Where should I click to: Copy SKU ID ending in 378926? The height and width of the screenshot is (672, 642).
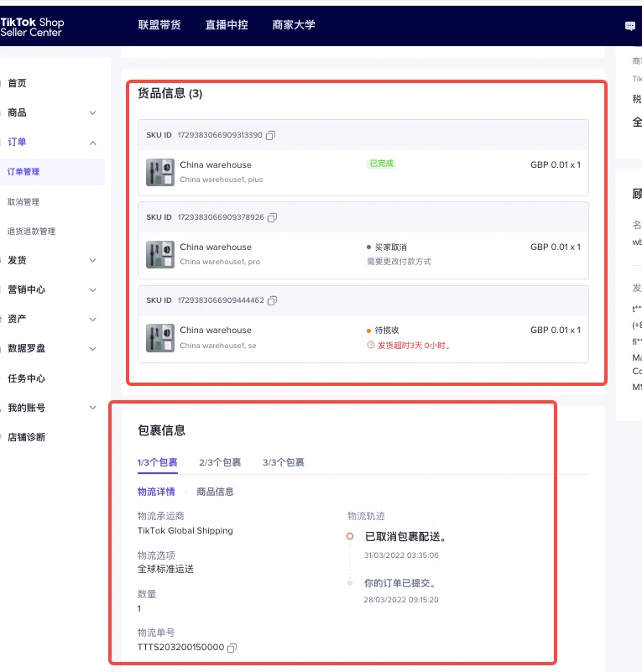click(x=273, y=217)
